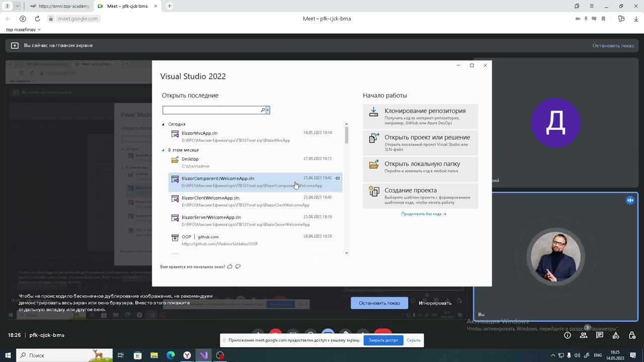
Task: Click Скрыть in the sharing bar
Action: tap(414, 340)
